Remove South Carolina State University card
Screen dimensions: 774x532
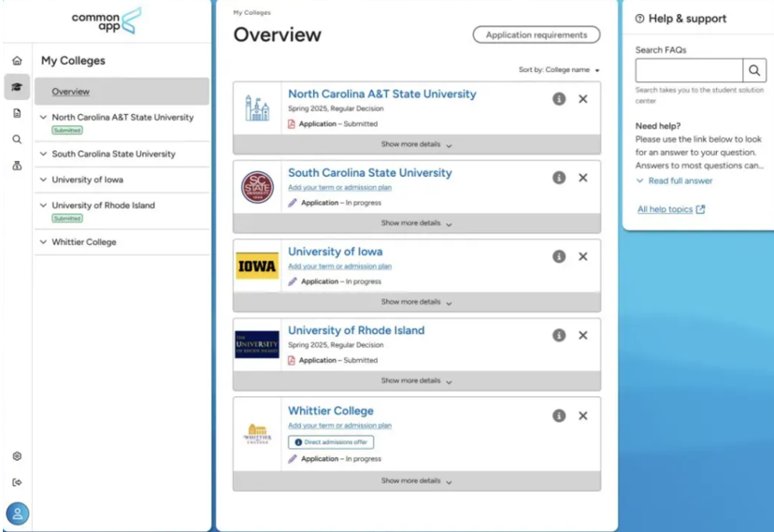[x=583, y=178]
